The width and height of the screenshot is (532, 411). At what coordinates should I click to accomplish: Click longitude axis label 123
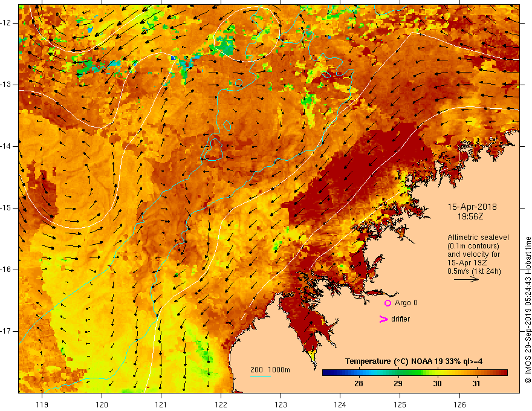tap(281, 404)
